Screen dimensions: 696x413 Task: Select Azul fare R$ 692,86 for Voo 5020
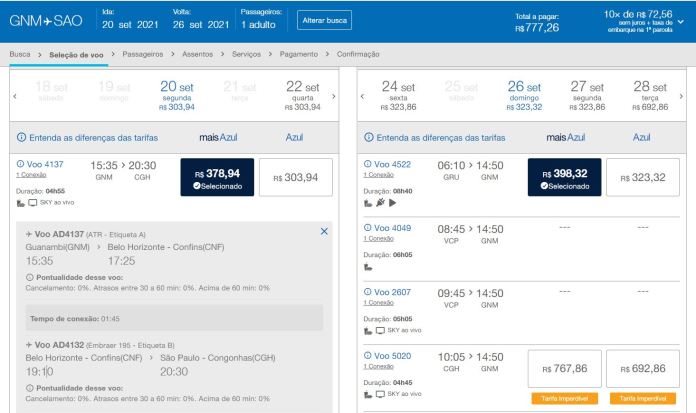643,369
